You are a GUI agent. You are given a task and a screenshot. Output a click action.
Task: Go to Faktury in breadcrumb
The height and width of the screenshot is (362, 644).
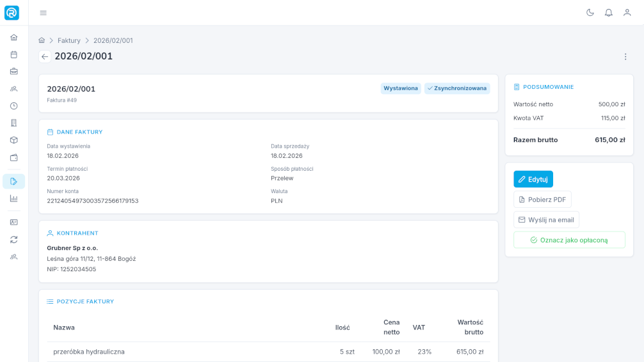pos(69,41)
